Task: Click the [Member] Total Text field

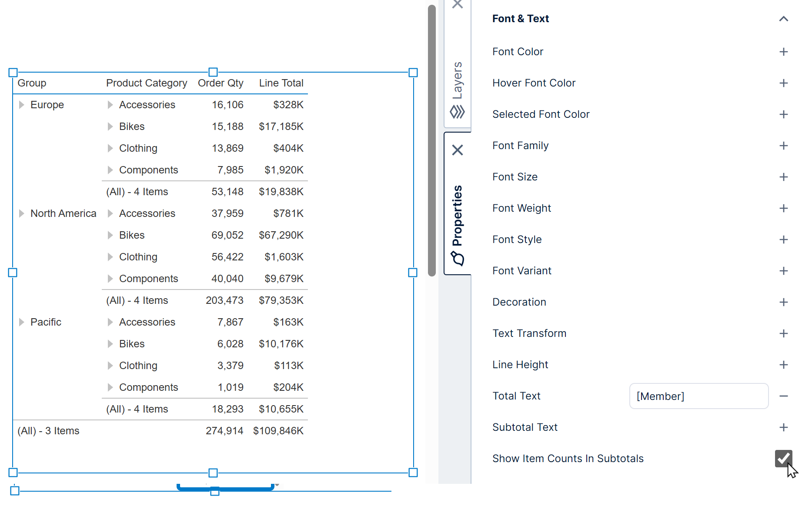Action: point(698,396)
